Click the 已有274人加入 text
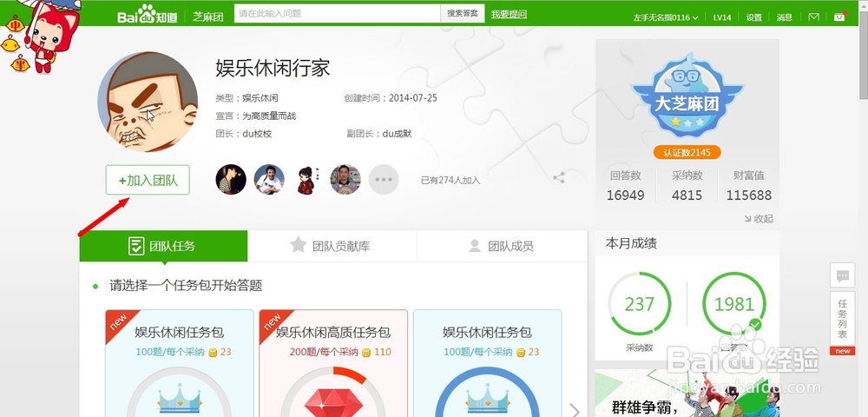The image size is (868, 417). [x=450, y=180]
